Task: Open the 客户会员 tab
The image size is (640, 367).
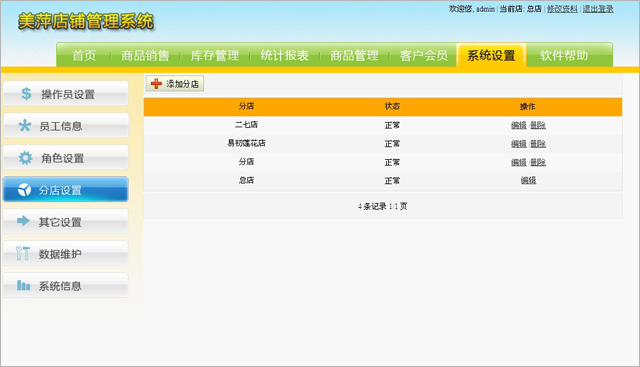Action: [424, 55]
